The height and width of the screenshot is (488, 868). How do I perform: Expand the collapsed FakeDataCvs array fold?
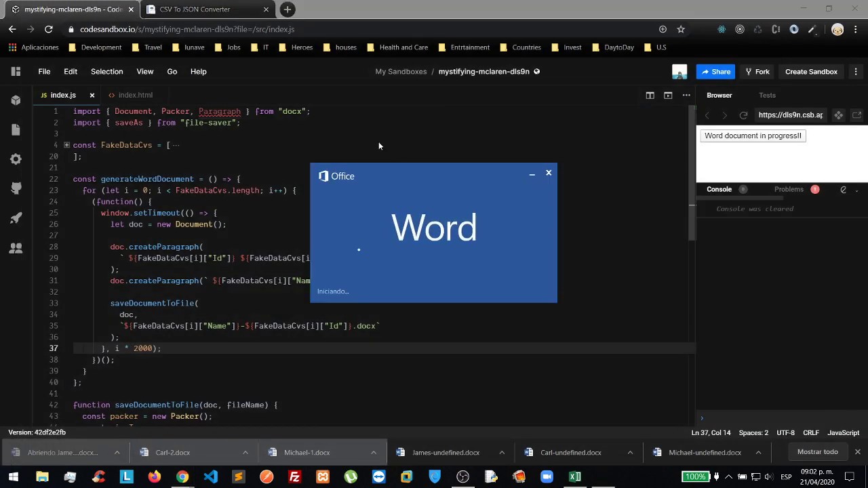[66, 145]
